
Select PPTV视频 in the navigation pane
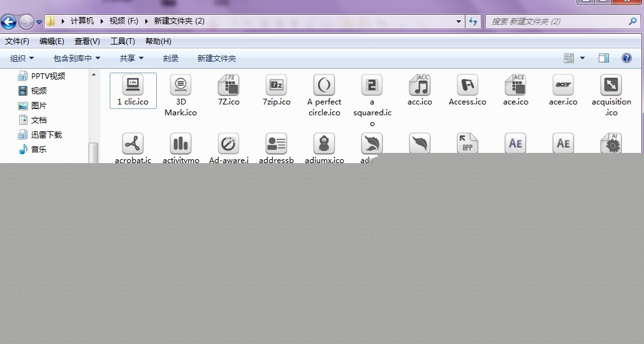coord(41,76)
